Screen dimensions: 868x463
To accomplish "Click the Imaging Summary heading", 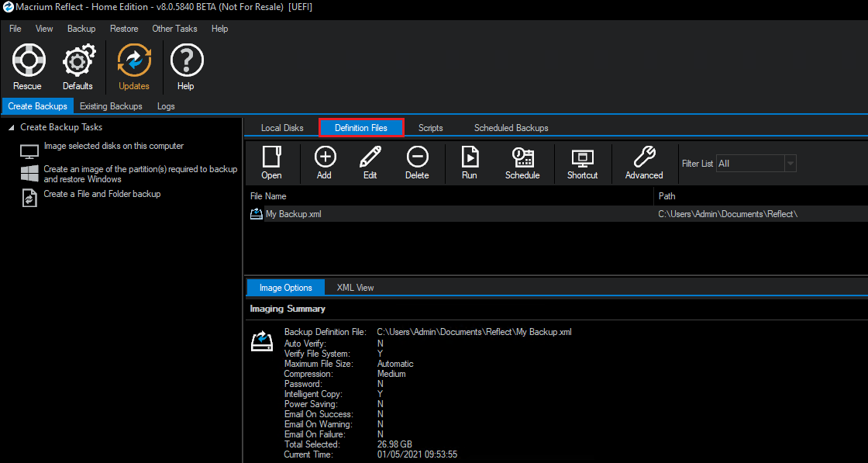I will click(x=288, y=309).
